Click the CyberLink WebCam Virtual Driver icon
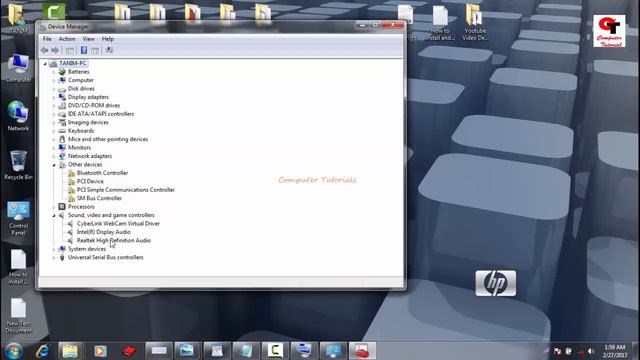 click(70, 224)
